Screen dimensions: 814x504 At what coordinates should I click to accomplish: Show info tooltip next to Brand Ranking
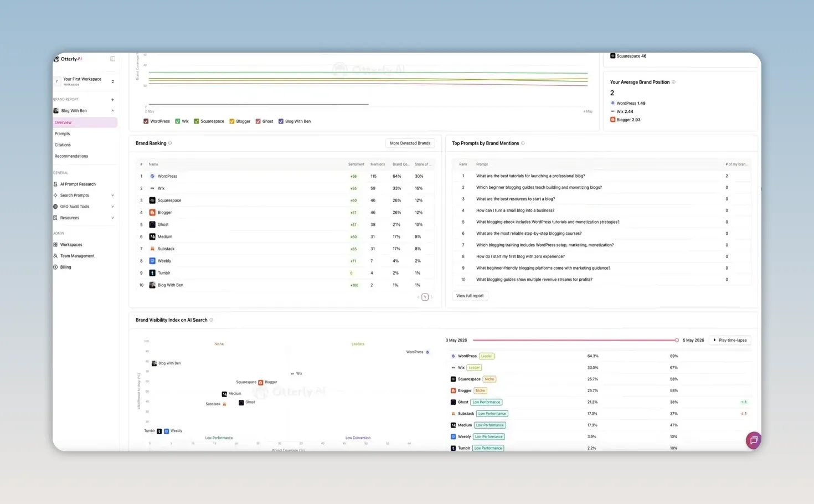click(x=170, y=143)
